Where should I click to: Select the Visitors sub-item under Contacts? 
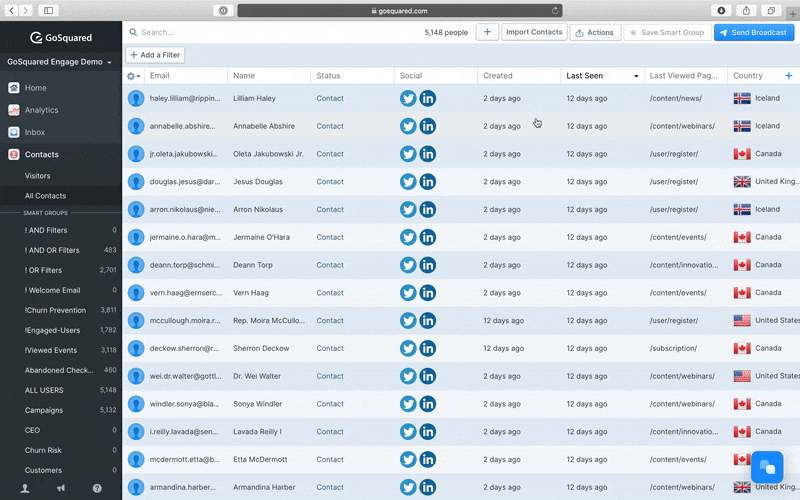(x=38, y=176)
